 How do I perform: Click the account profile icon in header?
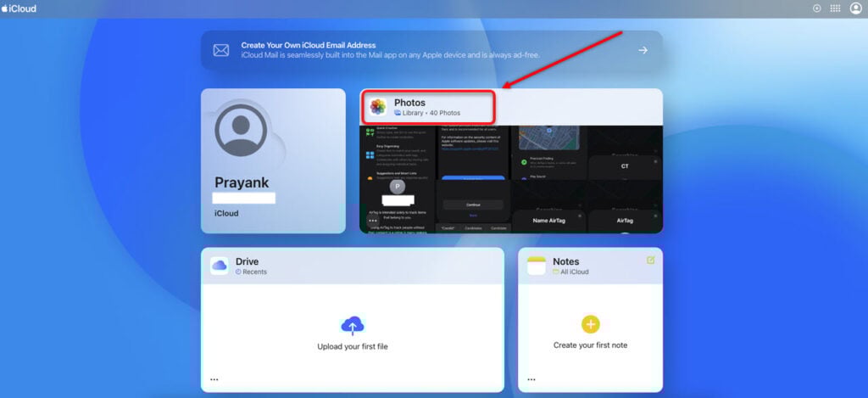(x=855, y=8)
